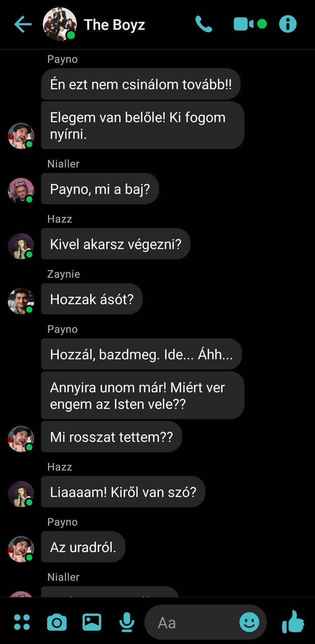Select the message Kivel akarsz végezni?

116,244
